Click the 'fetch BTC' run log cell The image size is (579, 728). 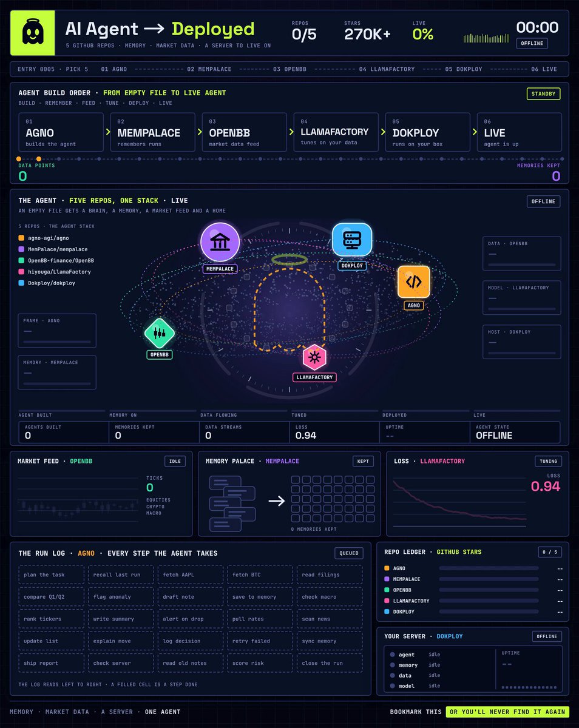click(260, 575)
